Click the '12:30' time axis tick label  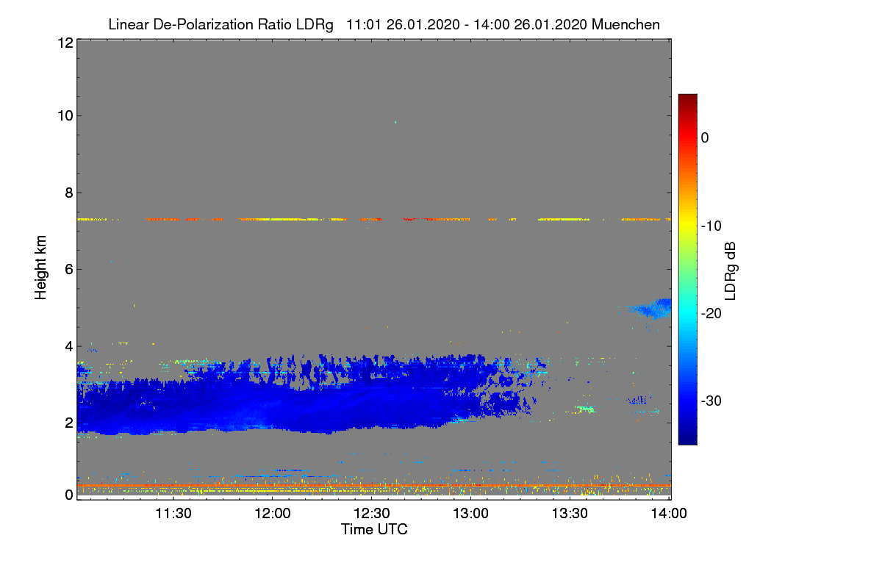click(x=372, y=514)
